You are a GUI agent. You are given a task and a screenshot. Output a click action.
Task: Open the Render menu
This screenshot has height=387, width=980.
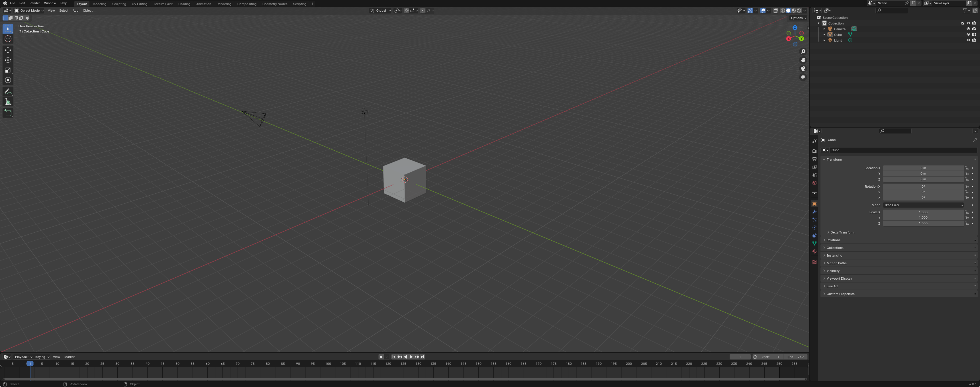(34, 3)
